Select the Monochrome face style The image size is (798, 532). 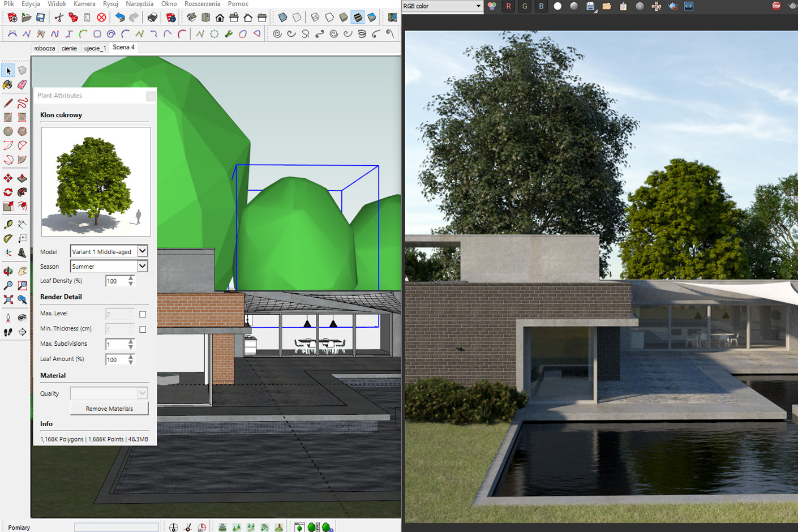pyautogui.click(x=371, y=17)
